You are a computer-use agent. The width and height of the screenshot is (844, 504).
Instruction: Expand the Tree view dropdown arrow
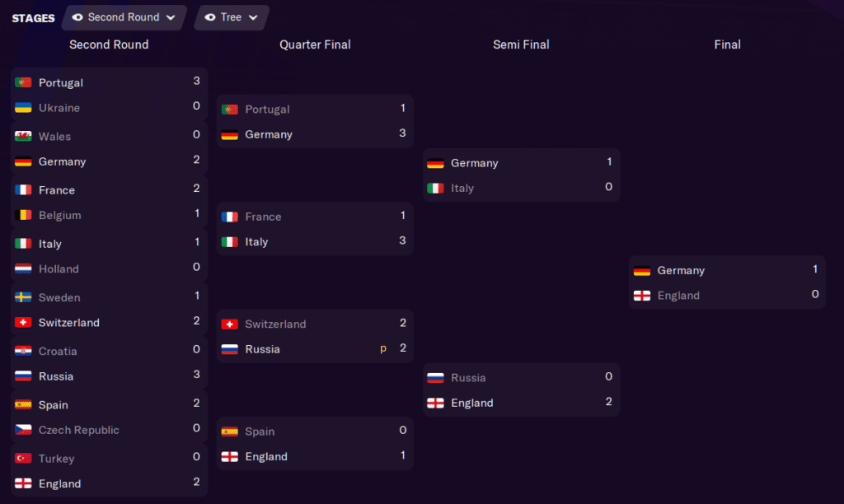(x=252, y=17)
